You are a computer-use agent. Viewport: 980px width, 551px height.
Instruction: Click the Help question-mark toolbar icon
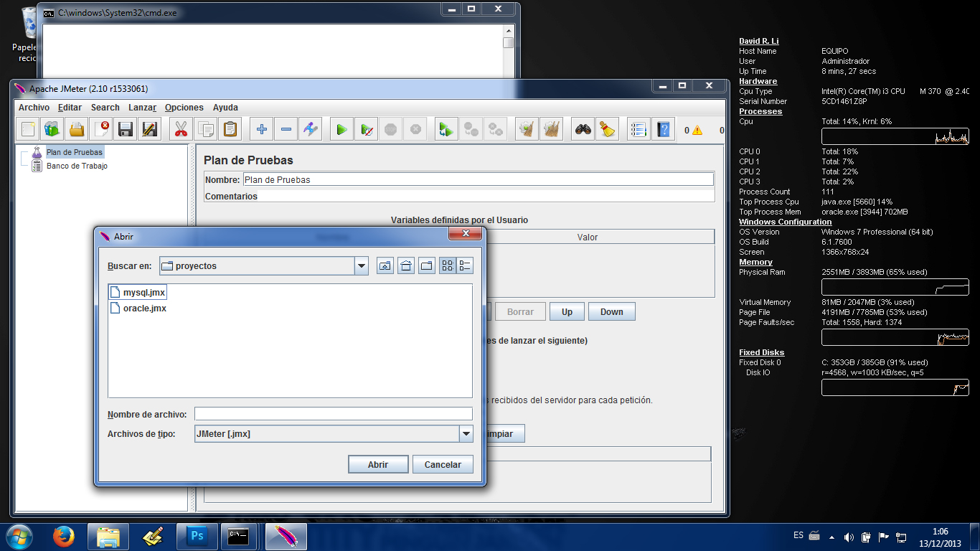[x=663, y=130]
